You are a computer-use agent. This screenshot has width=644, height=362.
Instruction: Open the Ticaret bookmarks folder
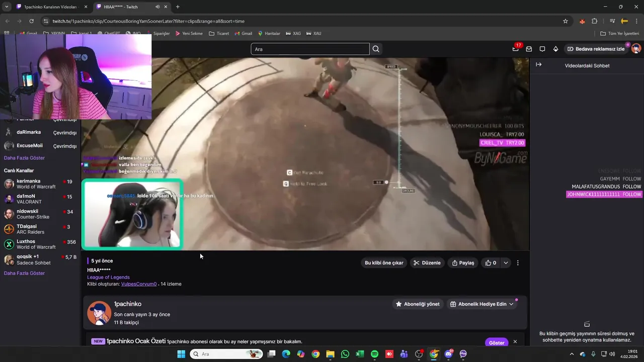tap(219, 33)
